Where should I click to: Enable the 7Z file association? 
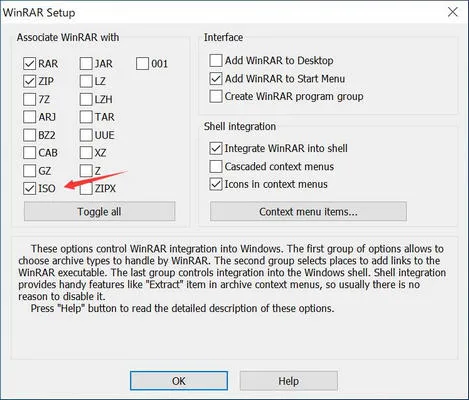pyautogui.click(x=30, y=99)
